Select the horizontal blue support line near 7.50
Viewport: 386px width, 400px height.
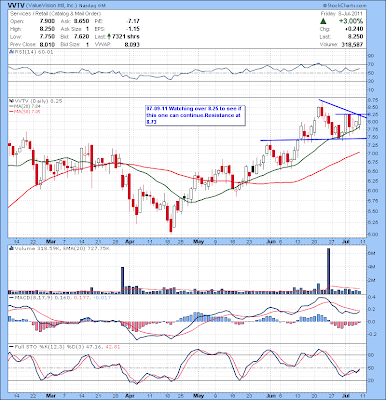[313, 139]
